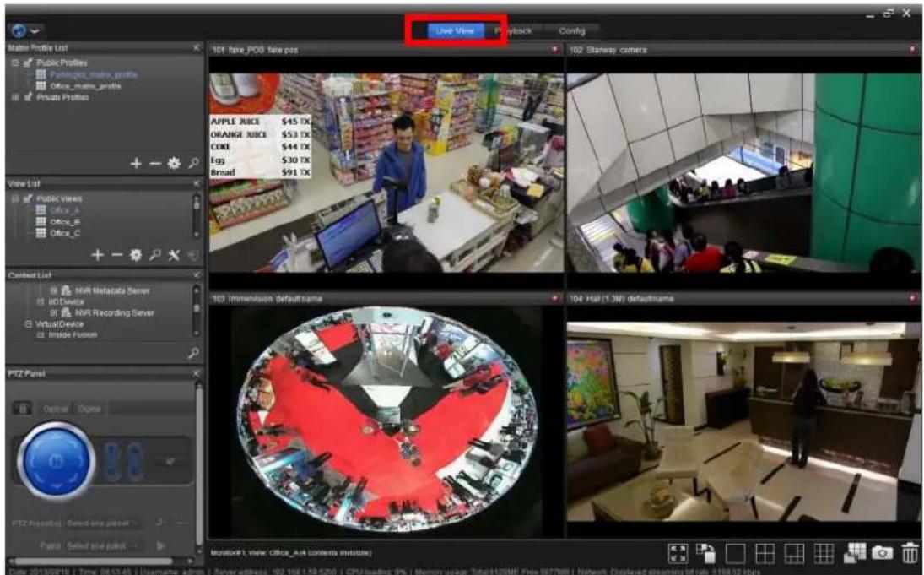Switch to 3x3 grid layout
Viewport: 924px width, 575px height.
point(824,553)
